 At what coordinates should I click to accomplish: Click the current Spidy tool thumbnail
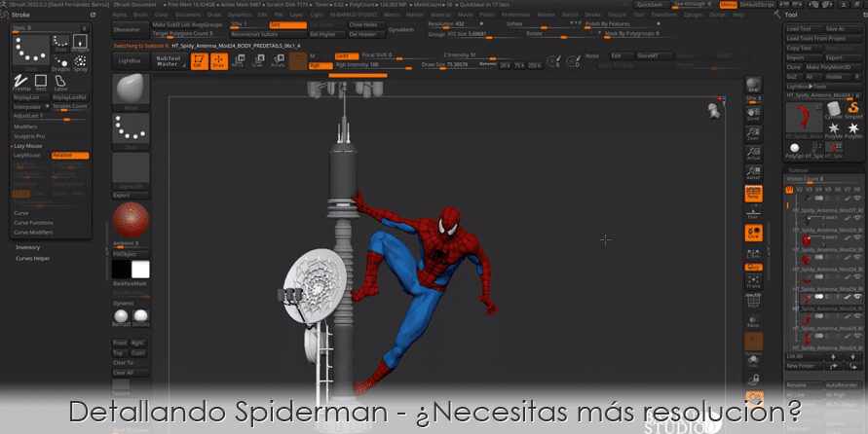[x=804, y=118]
